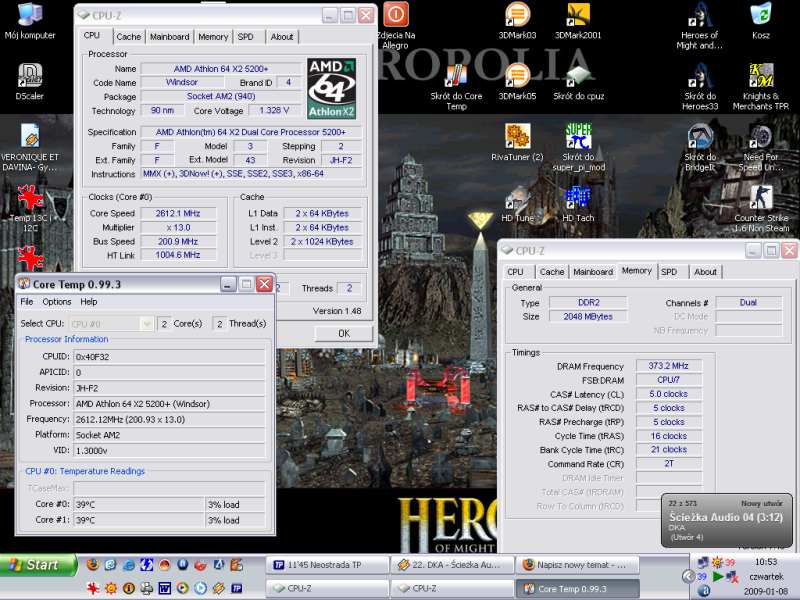Open the DScaler desktop icon
The width and height of the screenshot is (800, 600).
(x=30, y=76)
